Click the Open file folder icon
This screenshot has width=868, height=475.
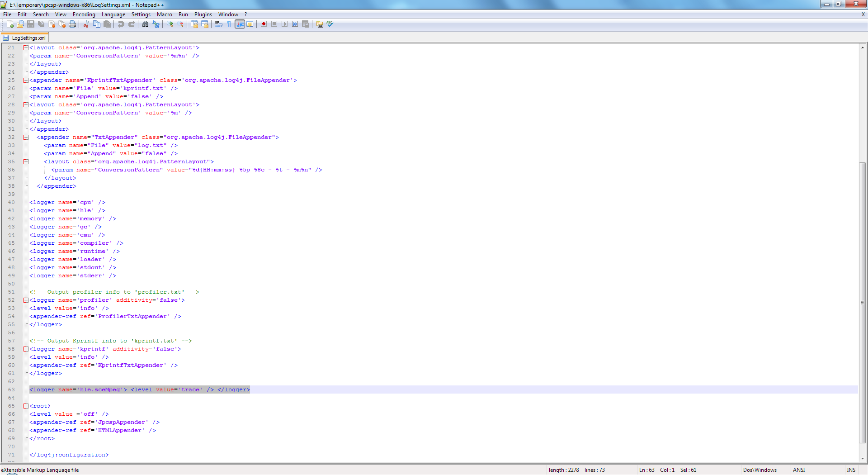pyautogui.click(x=20, y=24)
